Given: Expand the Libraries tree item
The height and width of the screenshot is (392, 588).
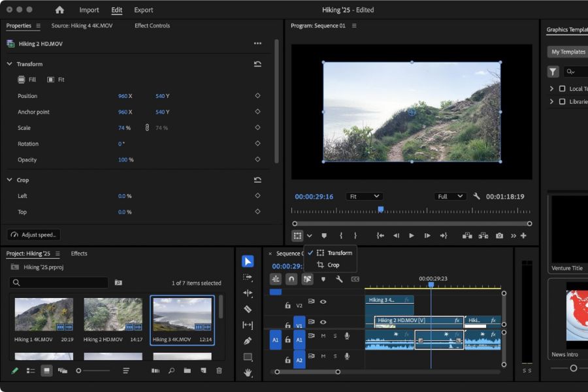Looking at the screenshot, I should 551,101.
